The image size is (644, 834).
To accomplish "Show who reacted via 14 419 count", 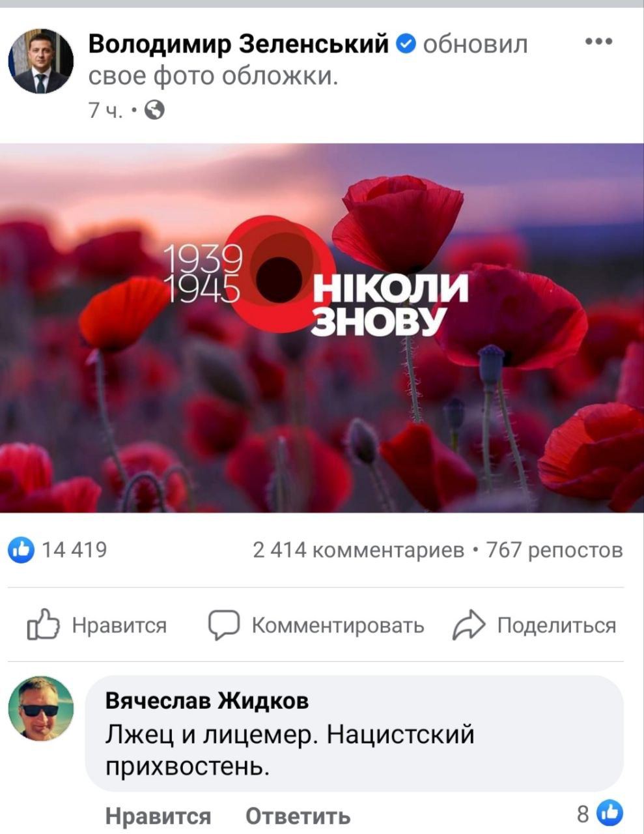I will coord(74,551).
